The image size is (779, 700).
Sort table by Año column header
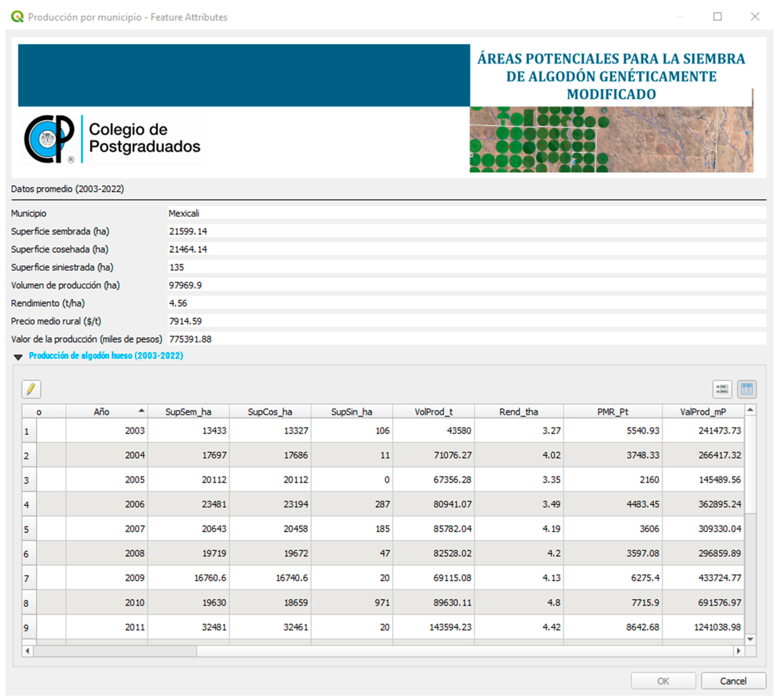[x=102, y=412]
